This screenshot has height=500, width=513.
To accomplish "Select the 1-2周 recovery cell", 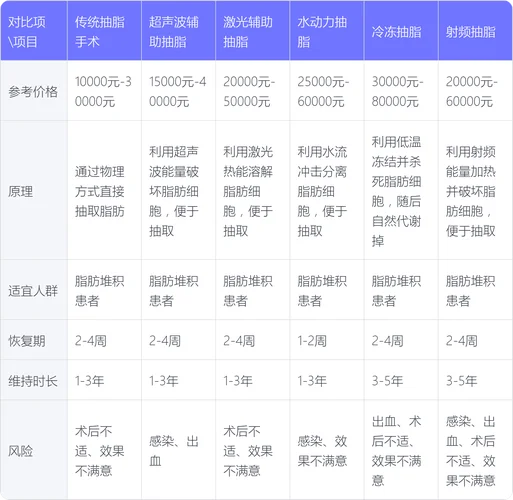I will 327,340.
